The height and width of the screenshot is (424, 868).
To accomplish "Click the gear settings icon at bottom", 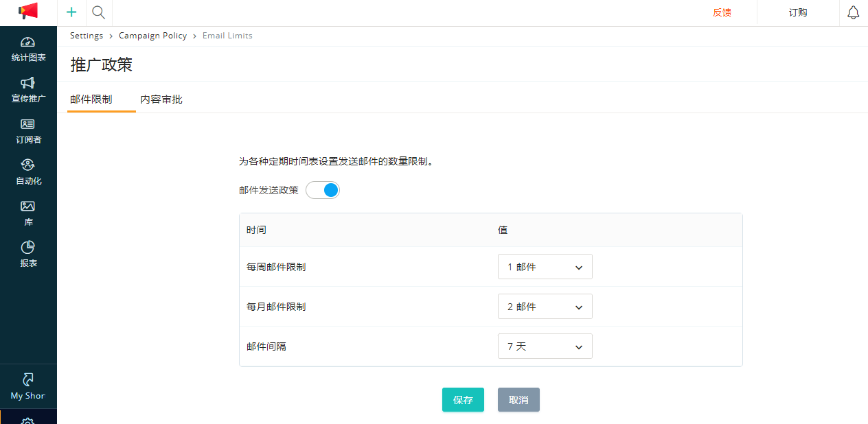I will (28, 420).
